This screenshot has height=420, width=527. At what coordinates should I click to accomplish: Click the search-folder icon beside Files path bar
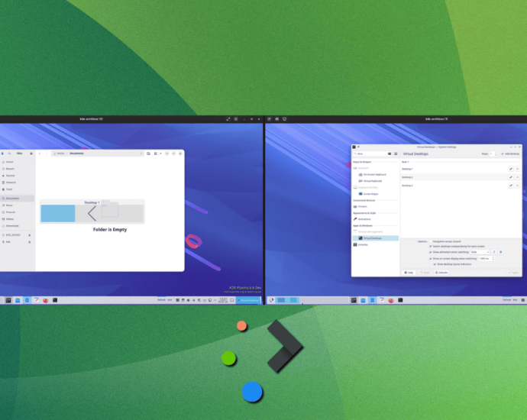coord(148,153)
